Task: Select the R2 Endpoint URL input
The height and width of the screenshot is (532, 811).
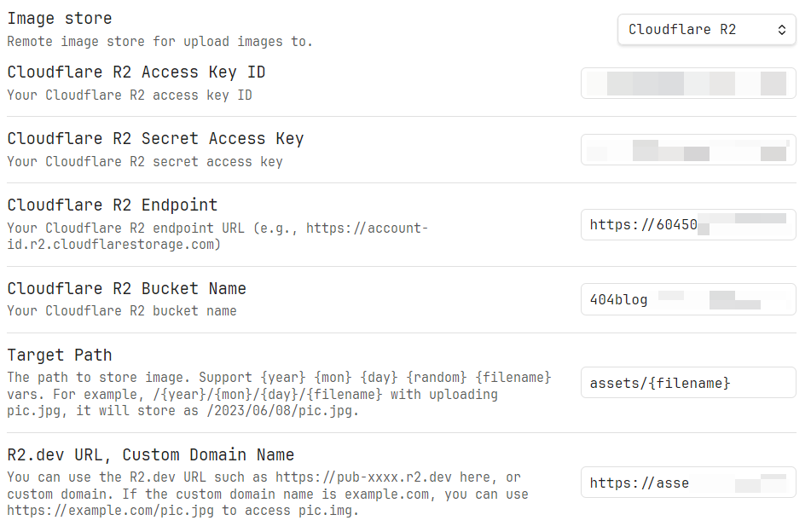Action: [x=688, y=225]
